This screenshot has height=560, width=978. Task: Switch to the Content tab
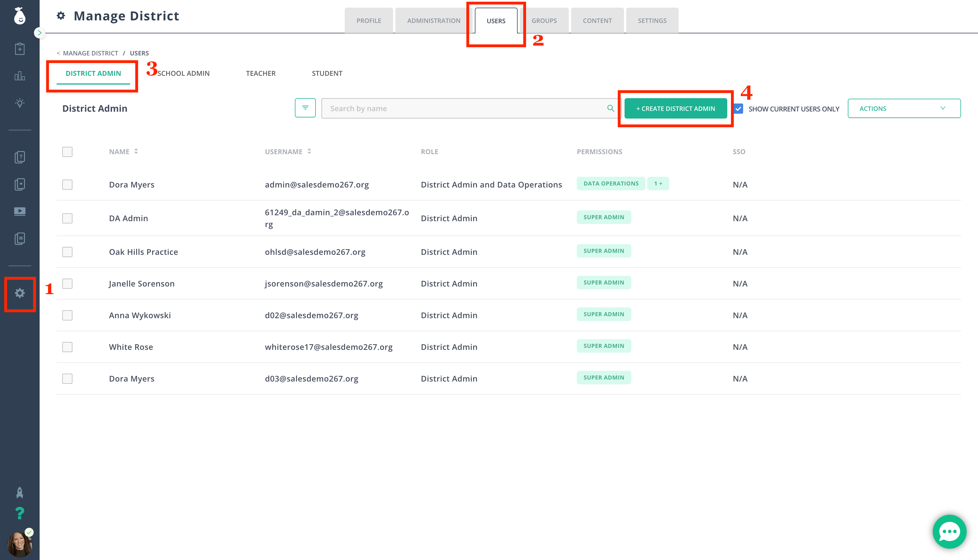click(597, 20)
